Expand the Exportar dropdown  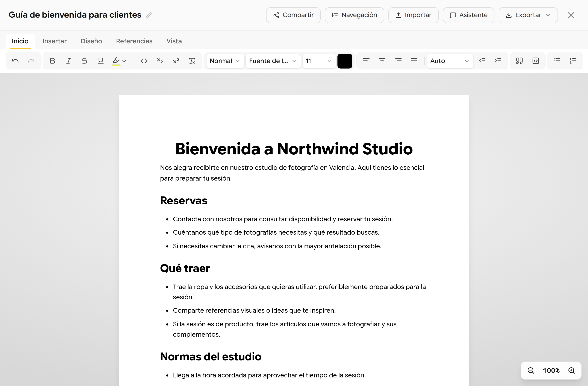click(x=528, y=15)
